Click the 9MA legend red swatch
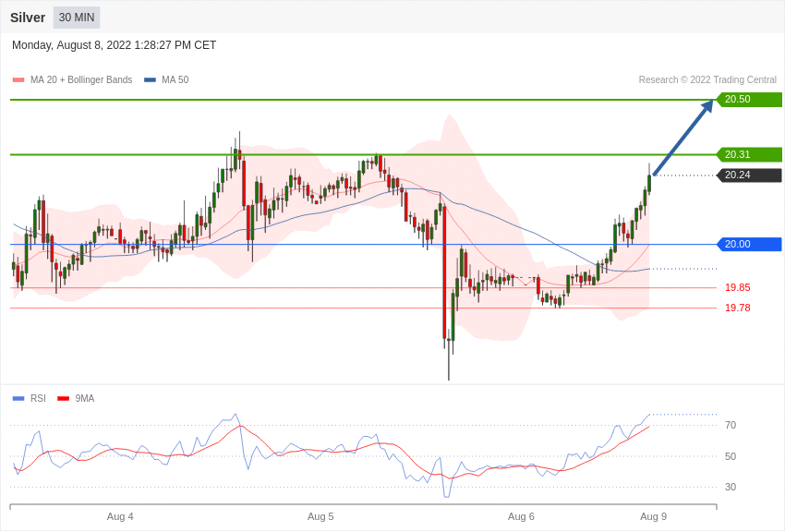Viewport: 785px width, 532px height. [x=63, y=398]
